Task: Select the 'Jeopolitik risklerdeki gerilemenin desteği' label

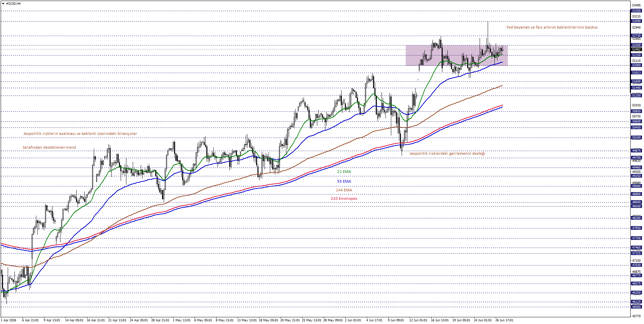Action: [x=447, y=153]
